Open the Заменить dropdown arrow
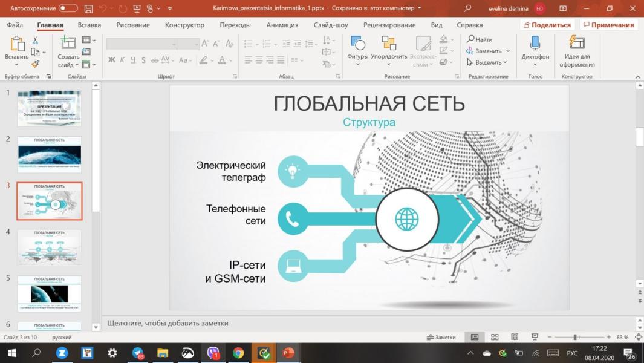 (x=508, y=51)
